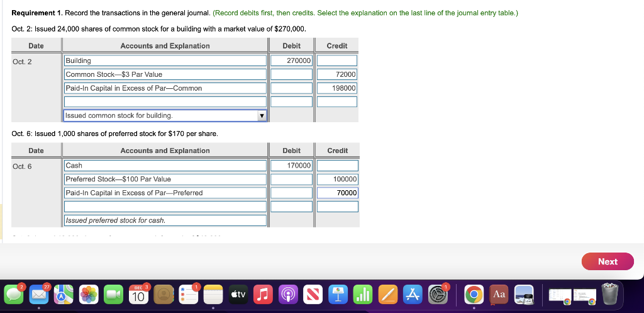
Task: Edit the 270000 debit amount
Action: [x=291, y=60]
